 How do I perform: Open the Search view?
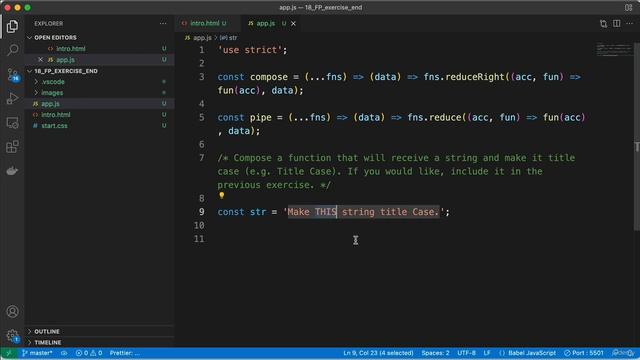click(x=12, y=50)
